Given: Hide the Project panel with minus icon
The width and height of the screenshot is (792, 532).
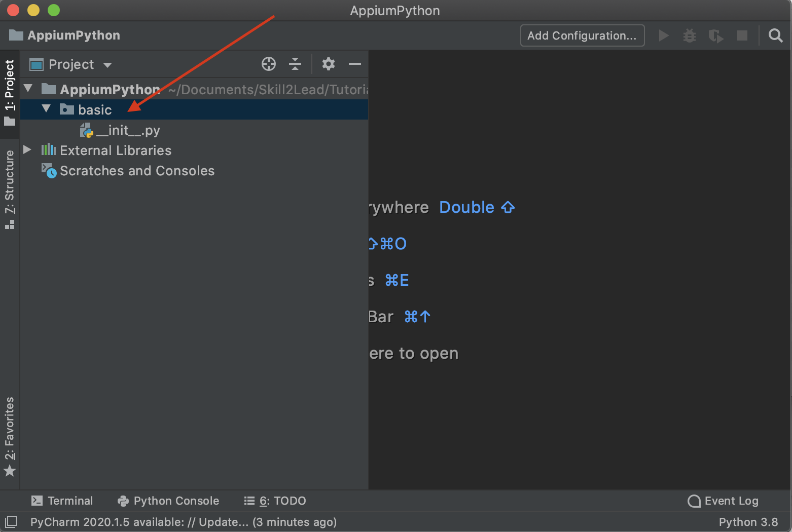Looking at the screenshot, I should [x=355, y=64].
